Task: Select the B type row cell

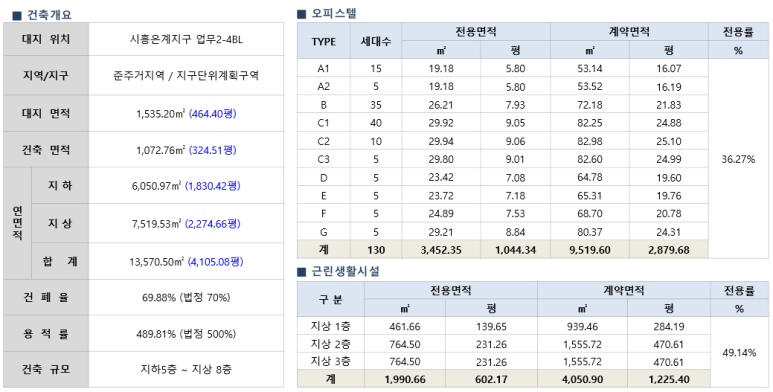Action: pyautogui.click(x=323, y=105)
